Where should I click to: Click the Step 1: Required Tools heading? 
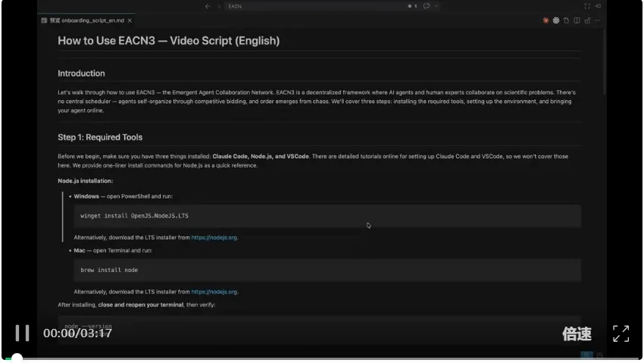pos(100,137)
